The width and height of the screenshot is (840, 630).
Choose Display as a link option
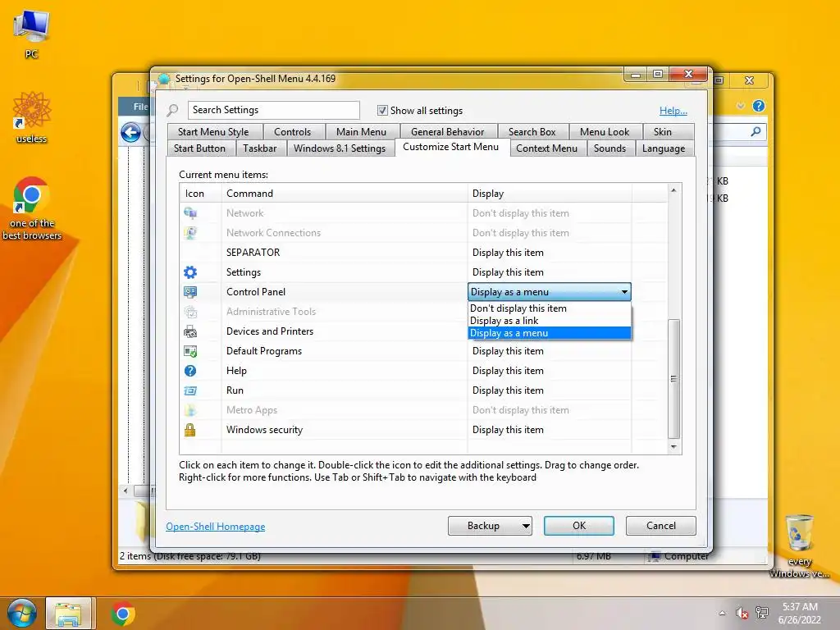549,321
